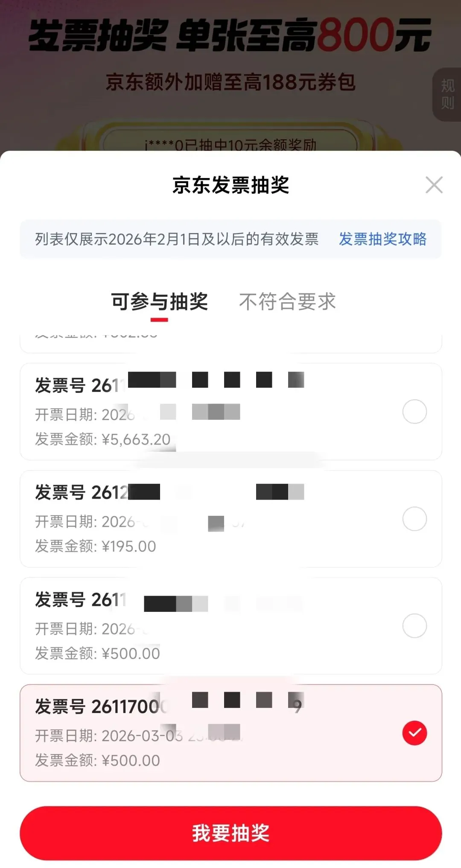
Task: Tap the 我要抽奖 button
Action: tap(231, 833)
